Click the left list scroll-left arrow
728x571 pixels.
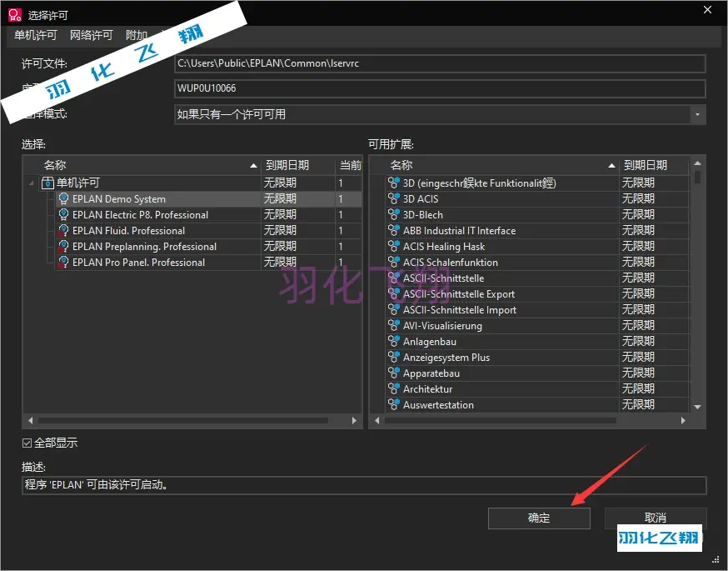[31, 420]
